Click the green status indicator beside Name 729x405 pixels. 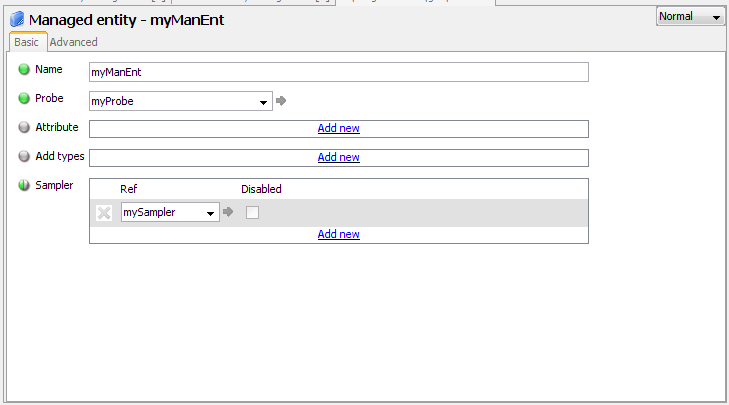point(24,70)
